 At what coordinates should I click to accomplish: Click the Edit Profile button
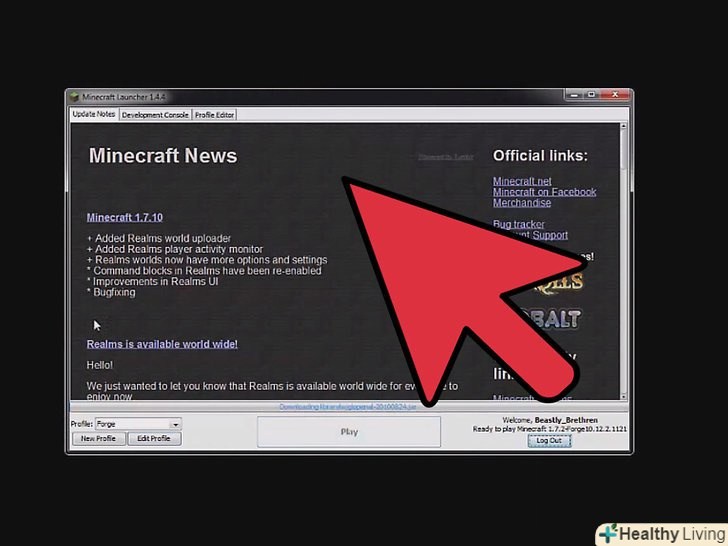point(154,439)
